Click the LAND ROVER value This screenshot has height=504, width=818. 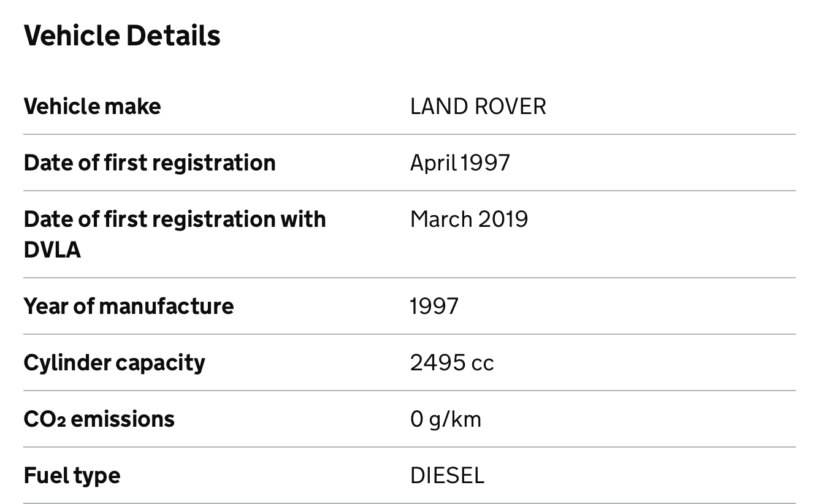point(478,107)
